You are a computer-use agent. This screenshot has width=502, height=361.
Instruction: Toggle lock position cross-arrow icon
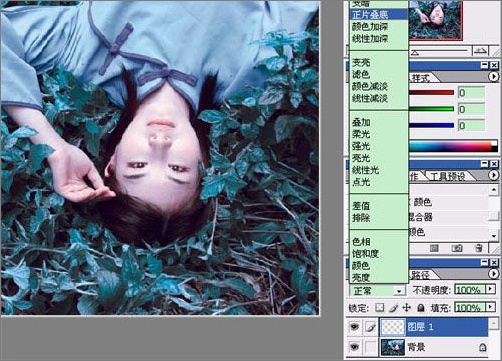pyautogui.click(x=407, y=307)
